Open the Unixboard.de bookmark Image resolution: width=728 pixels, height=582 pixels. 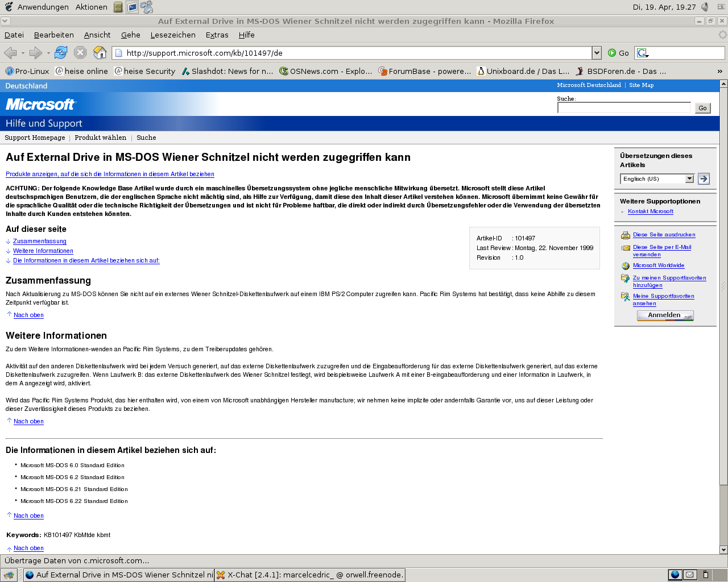coord(523,71)
